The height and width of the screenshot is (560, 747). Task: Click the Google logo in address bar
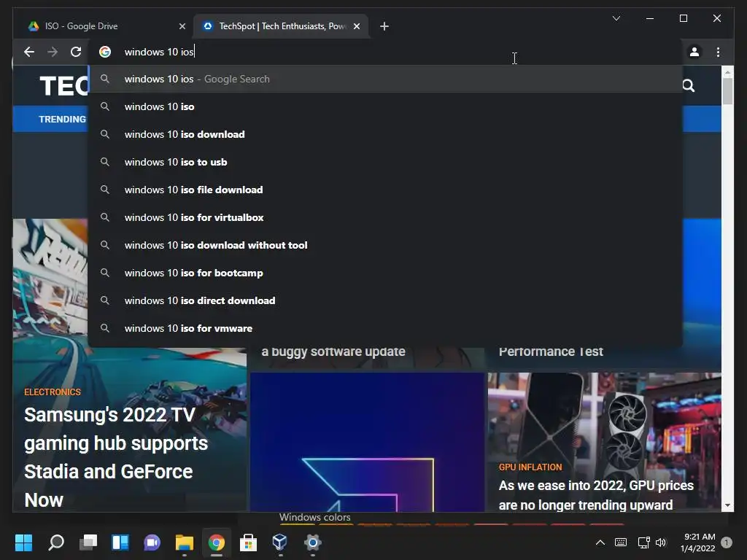pos(105,52)
